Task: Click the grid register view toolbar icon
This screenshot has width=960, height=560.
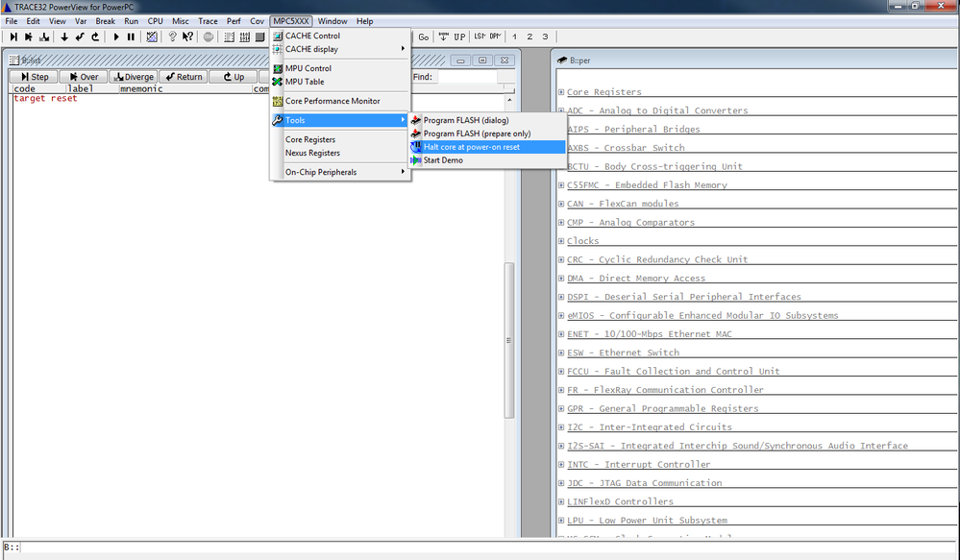Action: click(245, 37)
